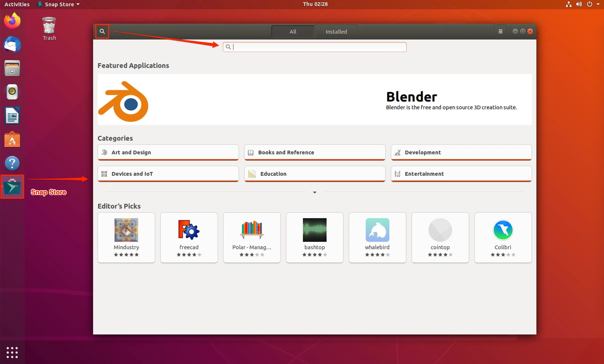The height and width of the screenshot is (364, 604).
Task: Open the hamburger menu button
Action: pos(500,31)
